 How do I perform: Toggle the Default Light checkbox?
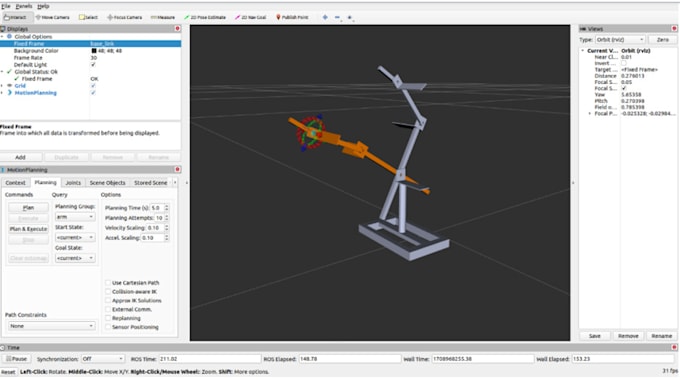pyautogui.click(x=93, y=65)
